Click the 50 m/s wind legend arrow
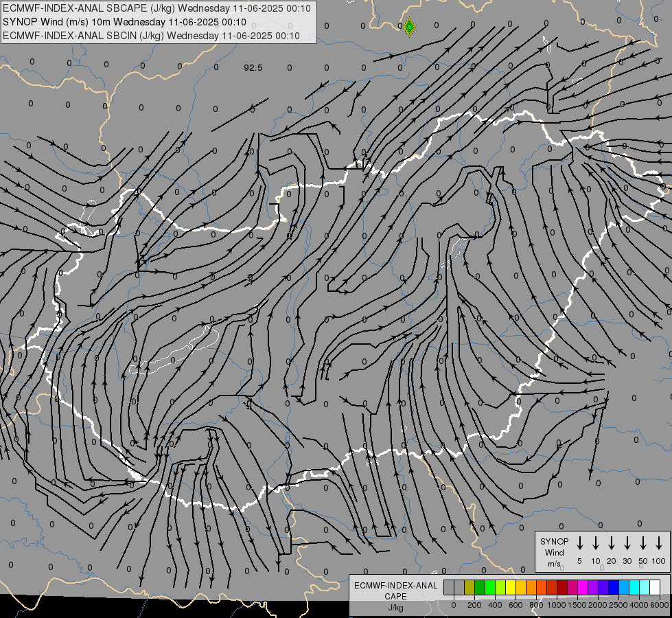Screen dimensions: 672x618 (643, 542)
